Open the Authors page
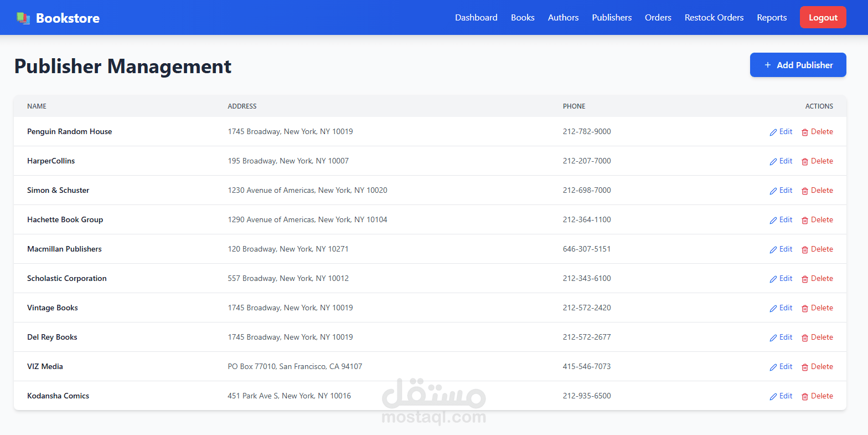This screenshot has width=868, height=435. [563, 18]
